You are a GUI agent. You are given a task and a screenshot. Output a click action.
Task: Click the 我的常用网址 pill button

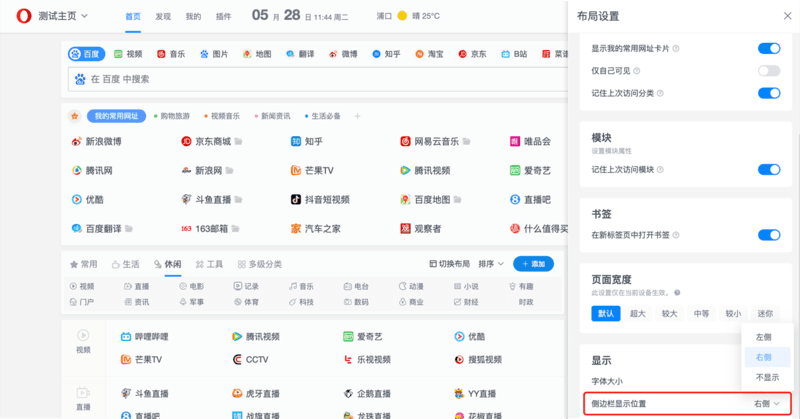pos(116,116)
